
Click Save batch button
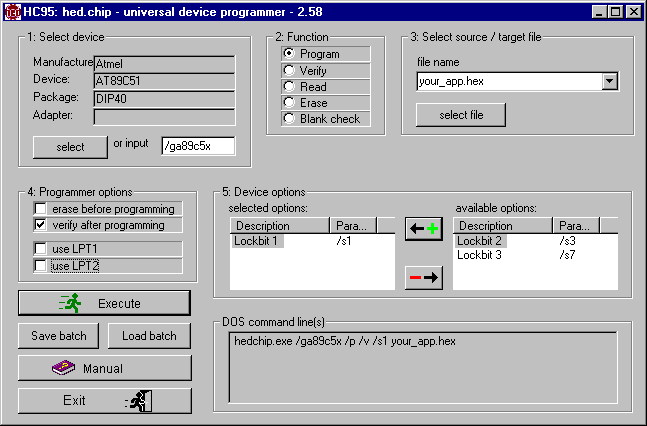(x=59, y=336)
